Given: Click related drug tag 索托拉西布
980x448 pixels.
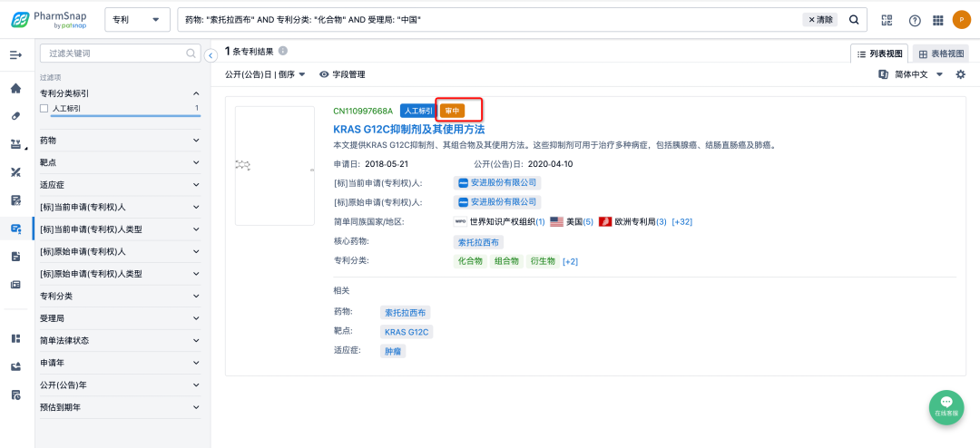Looking at the screenshot, I should pos(405,312).
